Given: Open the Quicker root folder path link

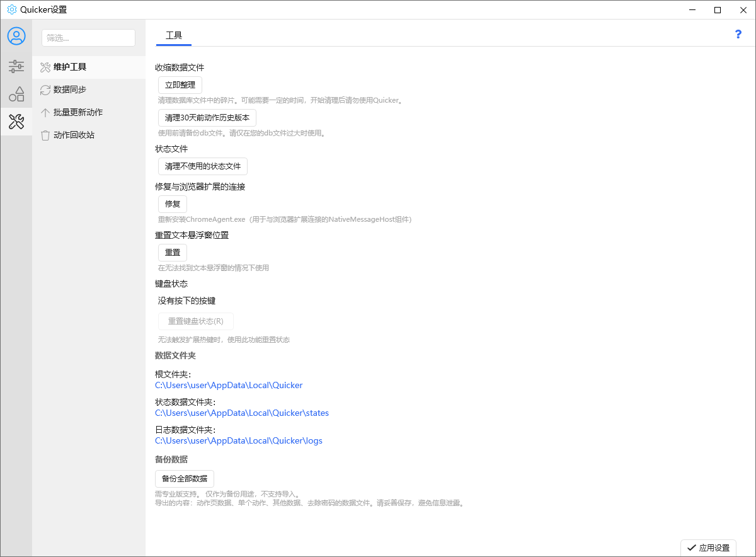Looking at the screenshot, I should (x=229, y=385).
